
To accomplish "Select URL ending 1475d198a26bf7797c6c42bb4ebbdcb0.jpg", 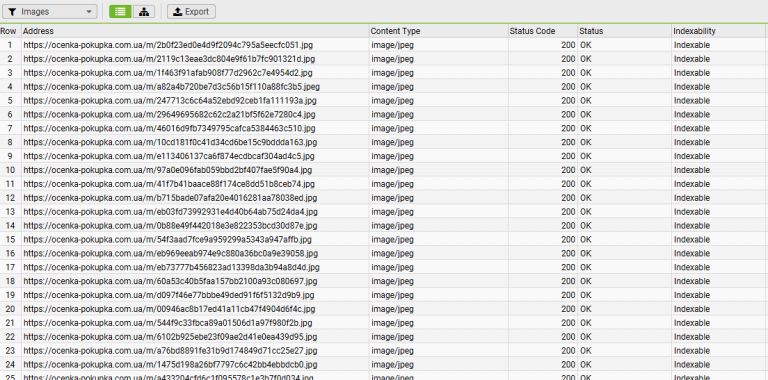I will point(170,365).
